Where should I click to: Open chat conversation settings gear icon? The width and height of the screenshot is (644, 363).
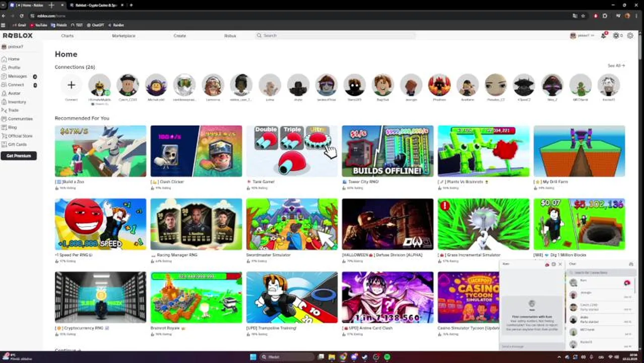click(553, 264)
